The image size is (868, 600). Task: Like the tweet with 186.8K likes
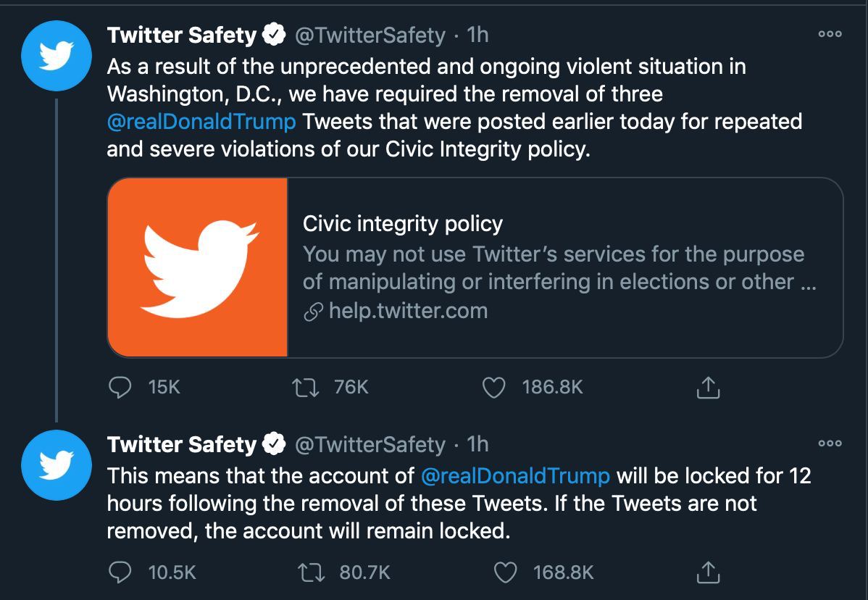[493, 388]
